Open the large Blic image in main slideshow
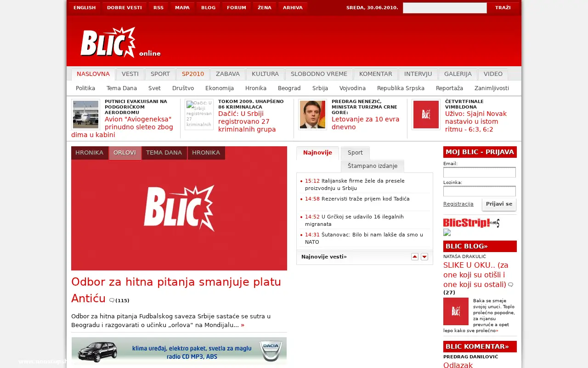 179,208
